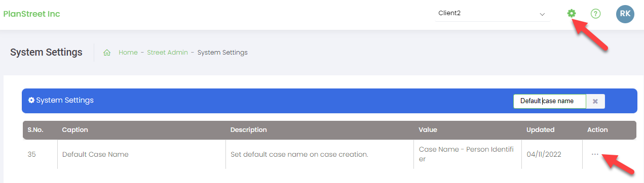Click the Description column header
This screenshot has height=183, width=644.
pyautogui.click(x=248, y=130)
